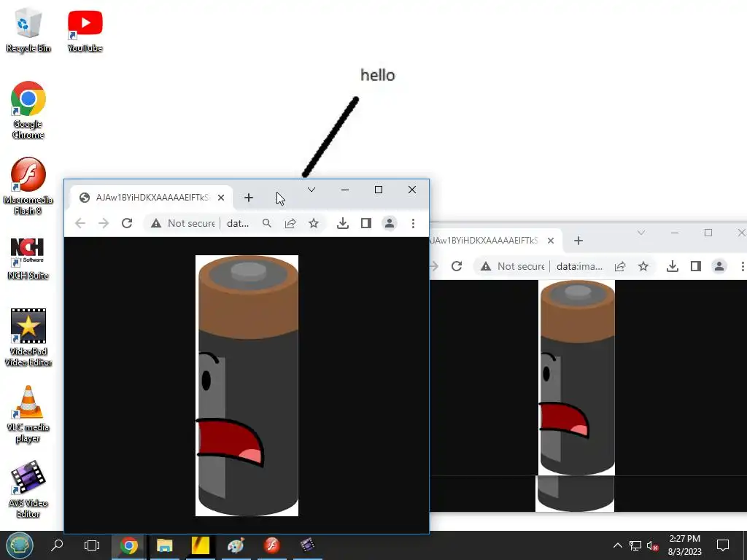Open profile avatar in background Chrome window
Screen dimensions: 747x560
pyautogui.click(x=719, y=266)
